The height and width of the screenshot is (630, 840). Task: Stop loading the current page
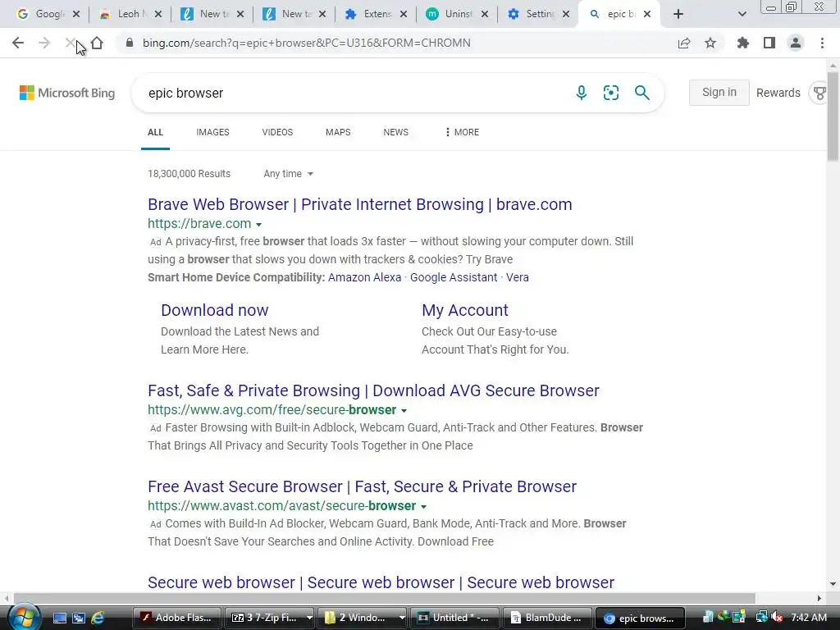[x=71, y=43]
